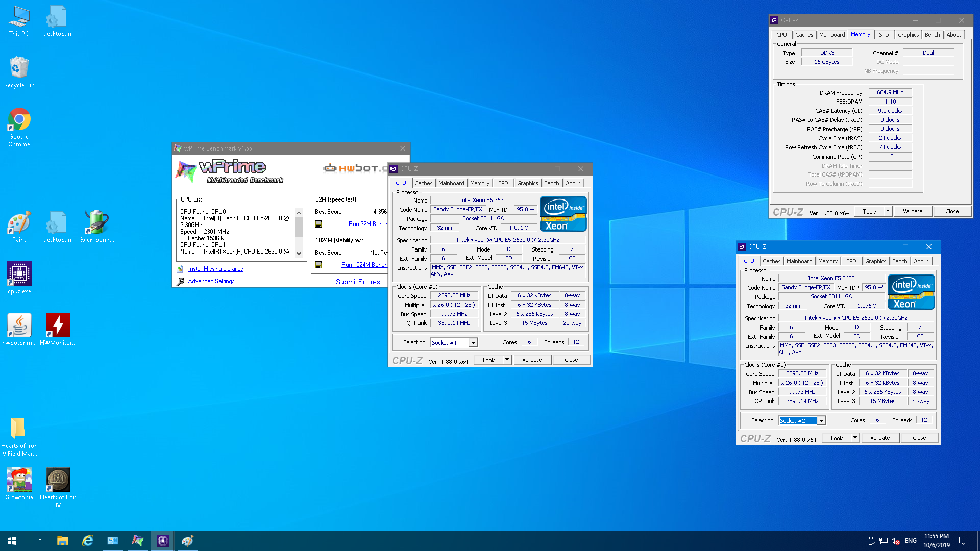Screen dimensions: 980x551
Task: Click the CPU List scroll up arrow
Action: 299,212
